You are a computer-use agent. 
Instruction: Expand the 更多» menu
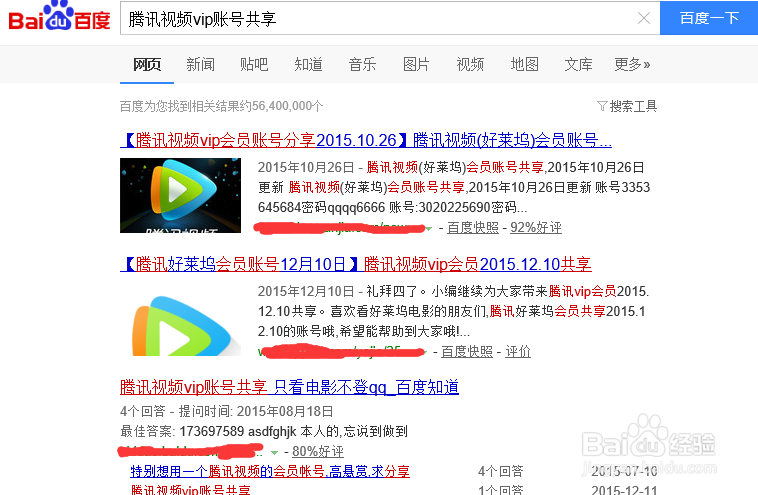[x=632, y=64]
